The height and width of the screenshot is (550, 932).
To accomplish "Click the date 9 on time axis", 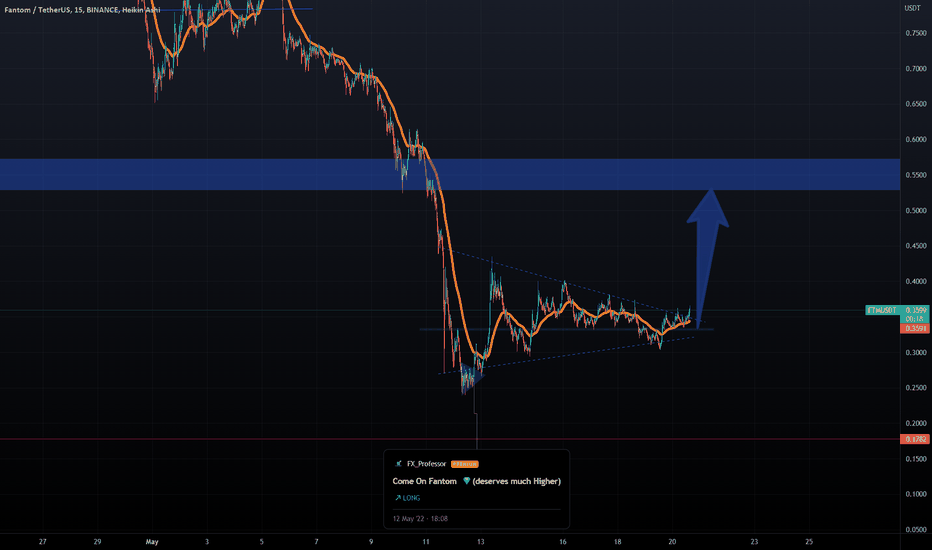I will 371,542.
